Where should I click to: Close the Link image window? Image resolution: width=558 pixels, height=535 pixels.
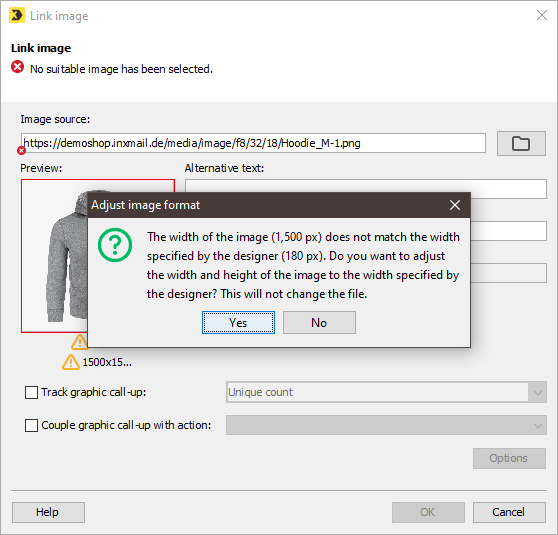tap(542, 15)
